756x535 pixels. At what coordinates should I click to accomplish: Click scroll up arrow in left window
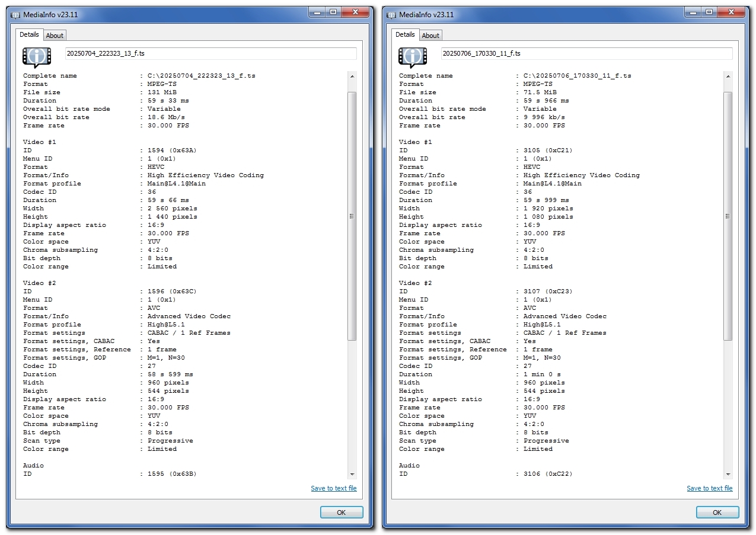[352, 76]
